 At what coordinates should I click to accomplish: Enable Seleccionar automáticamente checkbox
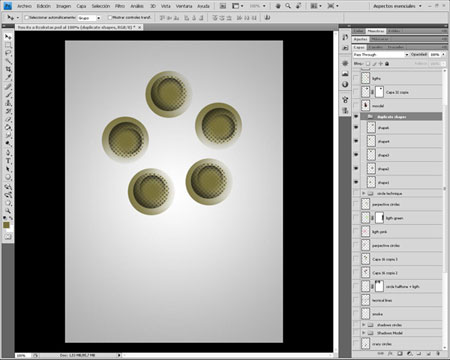click(x=27, y=17)
